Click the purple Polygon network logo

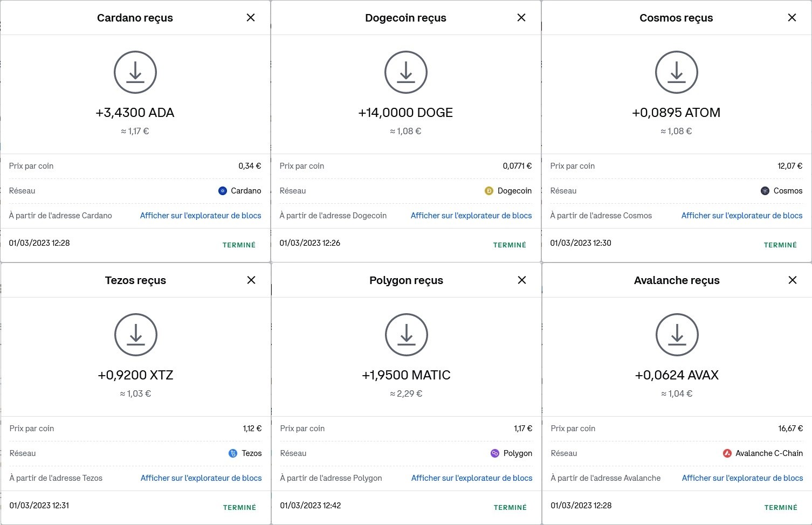point(495,453)
